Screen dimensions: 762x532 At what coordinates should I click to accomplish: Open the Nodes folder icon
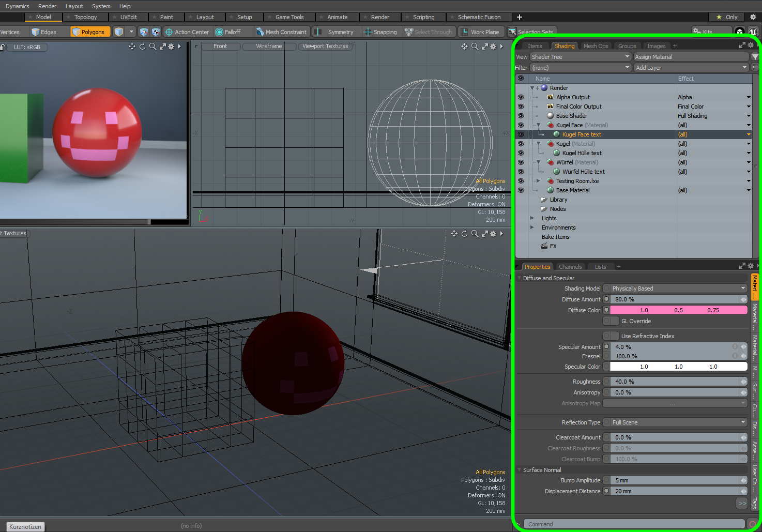(544, 209)
